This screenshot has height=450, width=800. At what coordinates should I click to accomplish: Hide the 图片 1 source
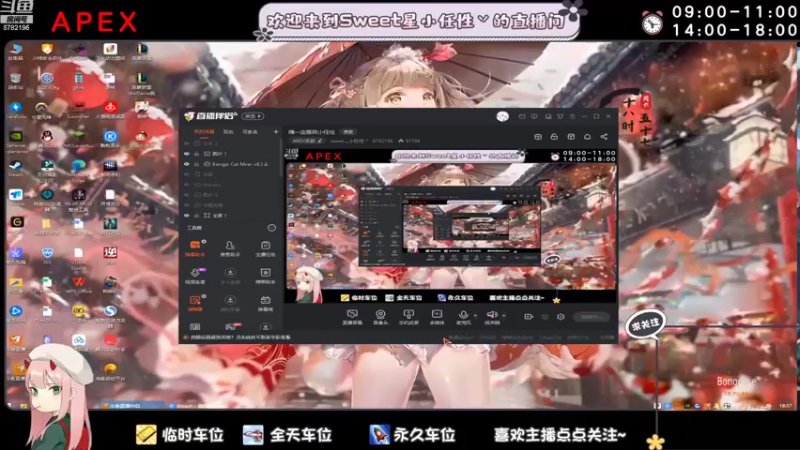[187, 154]
